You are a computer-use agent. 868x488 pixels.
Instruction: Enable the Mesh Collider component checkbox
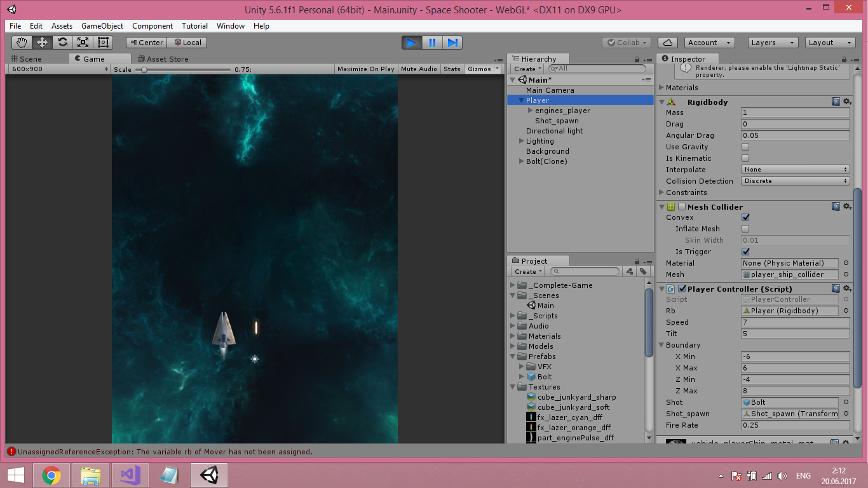tap(682, 207)
